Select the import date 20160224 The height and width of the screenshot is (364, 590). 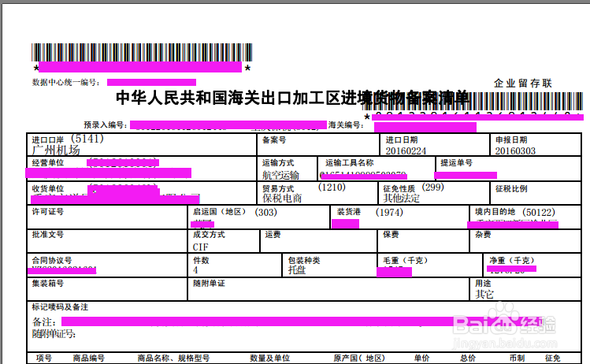pos(406,151)
